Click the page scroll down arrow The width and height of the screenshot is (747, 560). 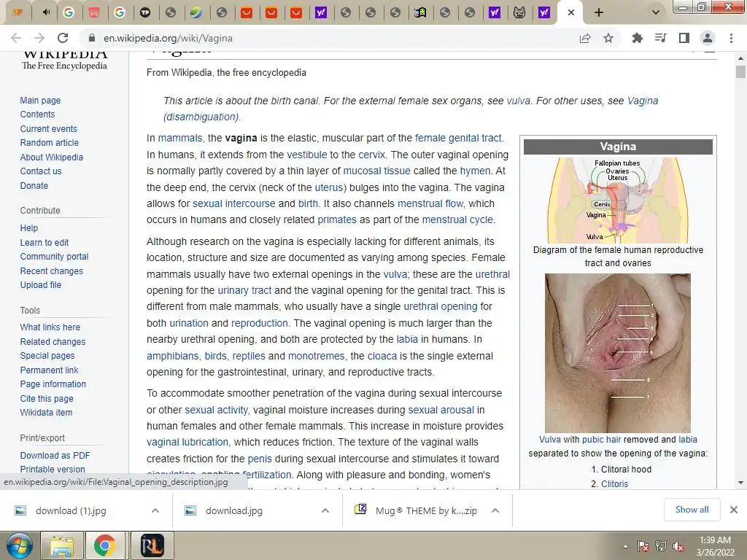740,483
